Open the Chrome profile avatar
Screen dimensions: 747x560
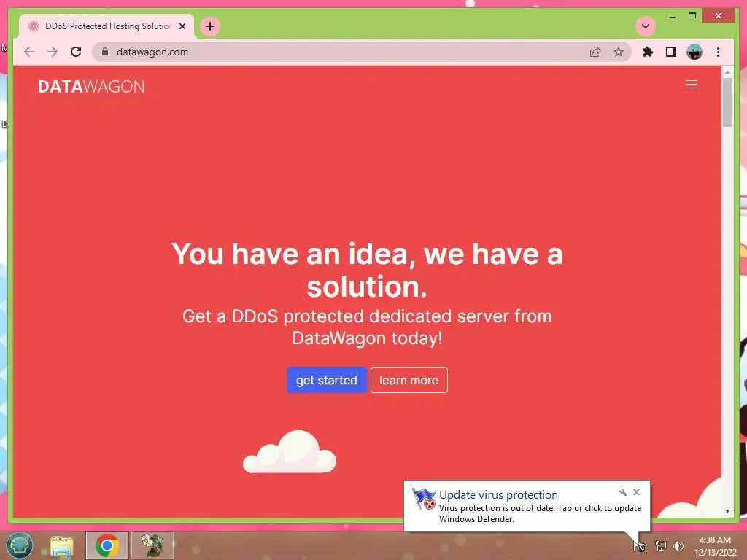tap(694, 52)
